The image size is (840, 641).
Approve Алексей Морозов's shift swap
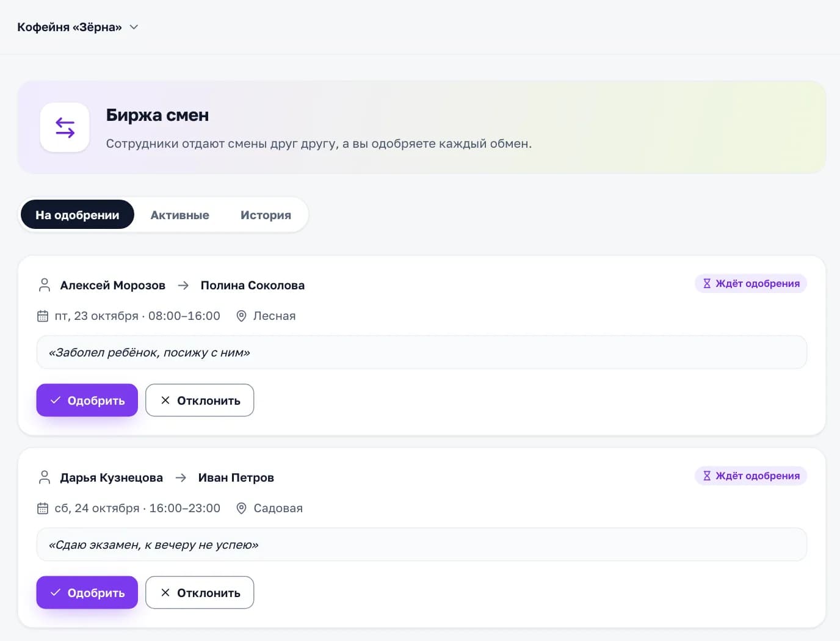(x=87, y=400)
